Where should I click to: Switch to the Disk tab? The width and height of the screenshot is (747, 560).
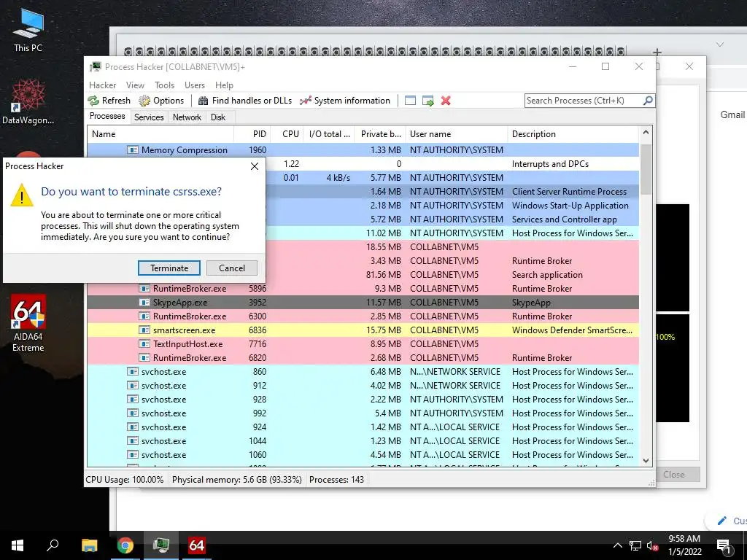pyautogui.click(x=218, y=117)
